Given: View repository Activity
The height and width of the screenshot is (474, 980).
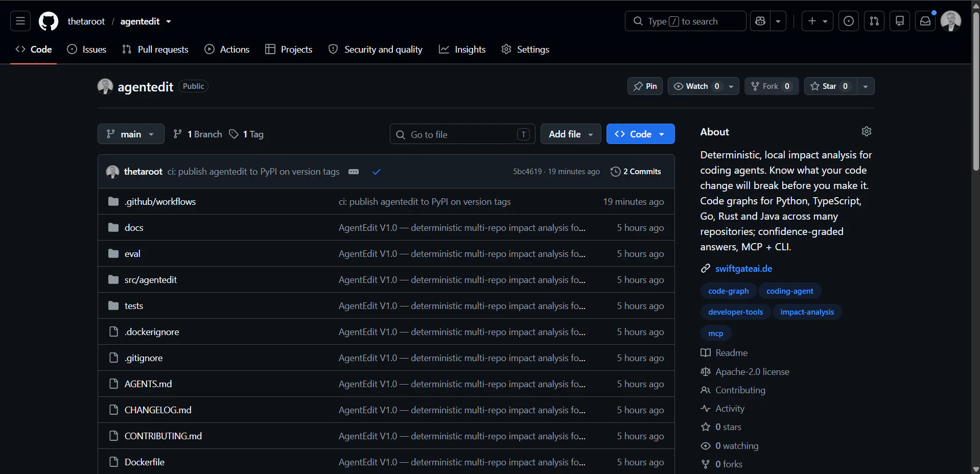Looking at the screenshot, I should [730, 409].
